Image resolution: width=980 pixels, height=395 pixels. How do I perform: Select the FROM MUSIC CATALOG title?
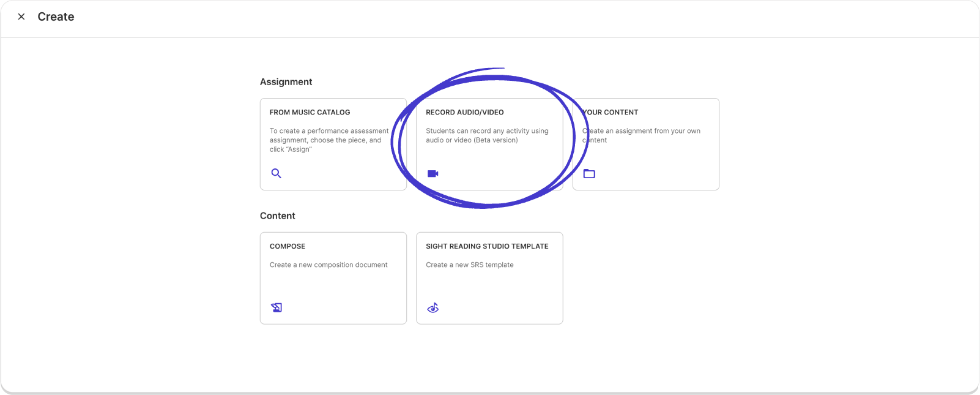tap(310, 112)
